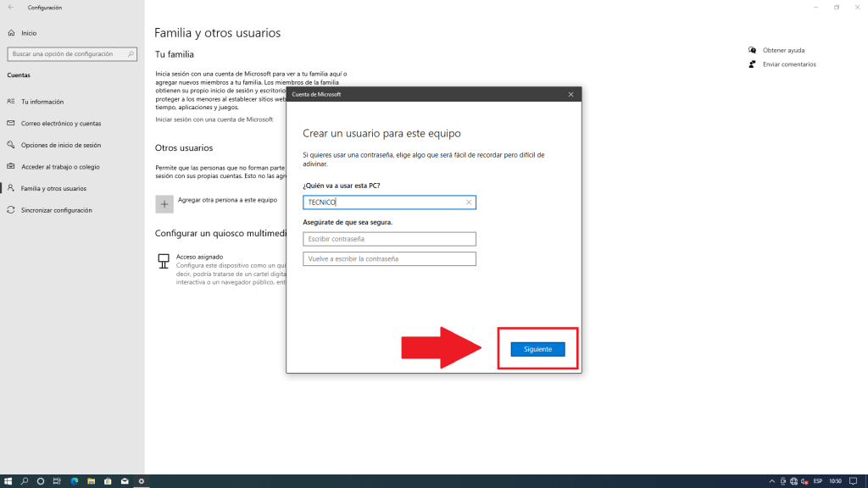This screenshot has height=488, width=868.
Task: Open the notification center on the taskbar
Action: click(854, 481)
